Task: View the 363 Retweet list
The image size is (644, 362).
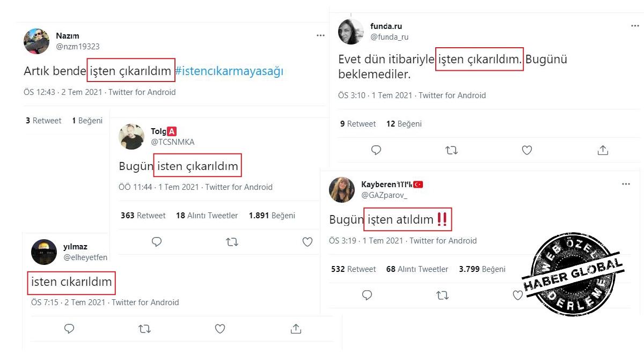Action: 143,215
